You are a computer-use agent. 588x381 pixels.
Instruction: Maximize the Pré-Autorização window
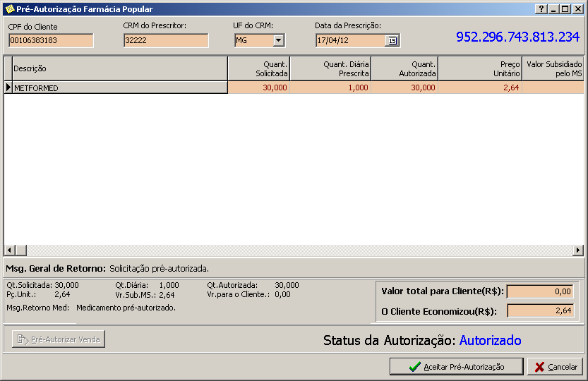[x=565, y=9]
